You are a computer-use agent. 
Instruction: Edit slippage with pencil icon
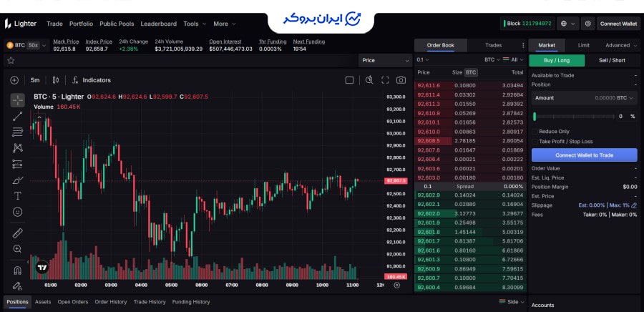(634, 205)
